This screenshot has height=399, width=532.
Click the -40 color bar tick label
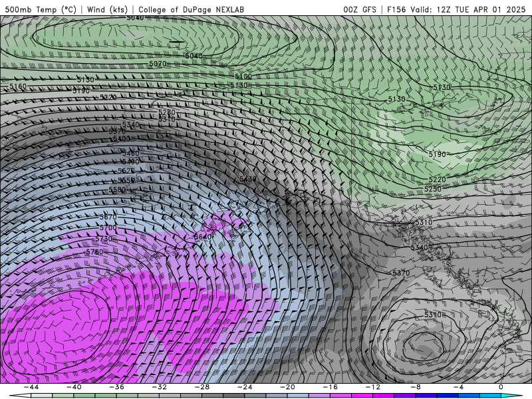[74, 388]
